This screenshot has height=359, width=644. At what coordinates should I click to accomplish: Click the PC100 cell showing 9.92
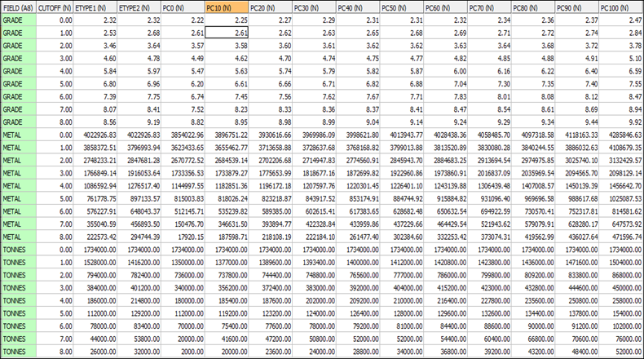click(621, 122)
